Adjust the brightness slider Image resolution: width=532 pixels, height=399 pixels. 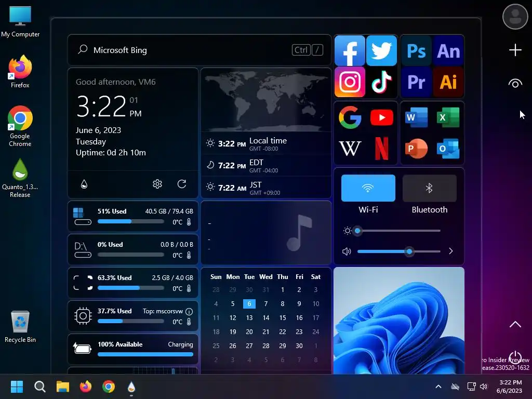click(398, 231)
